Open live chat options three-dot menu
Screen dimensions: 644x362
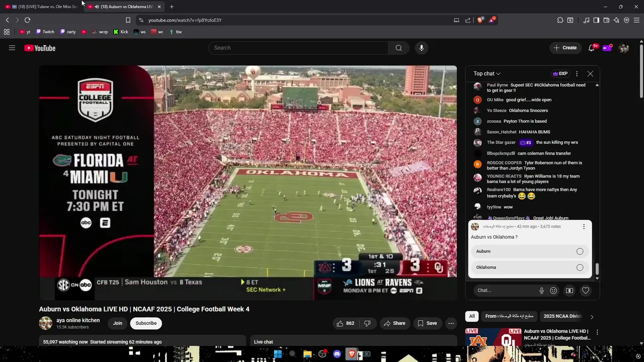pos(577,74)
